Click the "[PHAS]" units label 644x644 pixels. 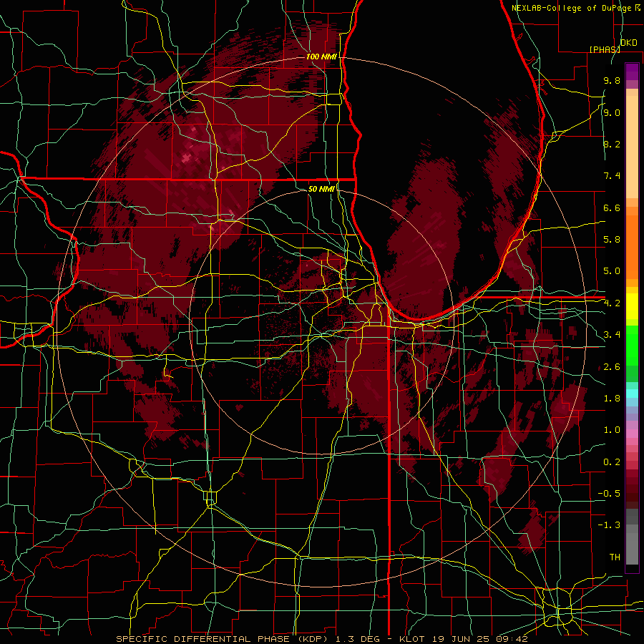point(605,49)
